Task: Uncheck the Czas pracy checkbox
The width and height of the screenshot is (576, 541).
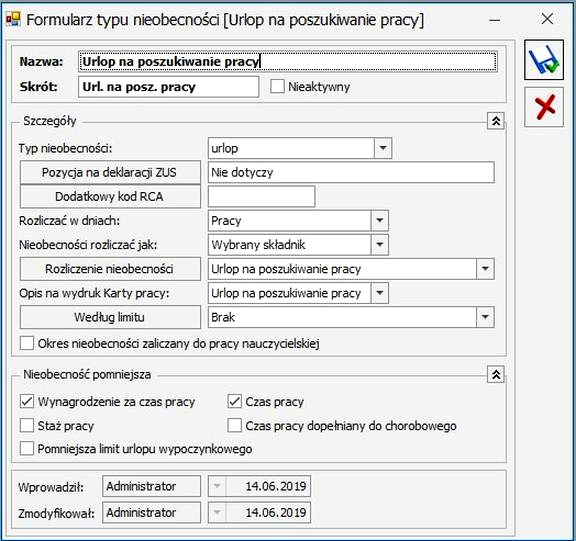Action: pos(234,401)
